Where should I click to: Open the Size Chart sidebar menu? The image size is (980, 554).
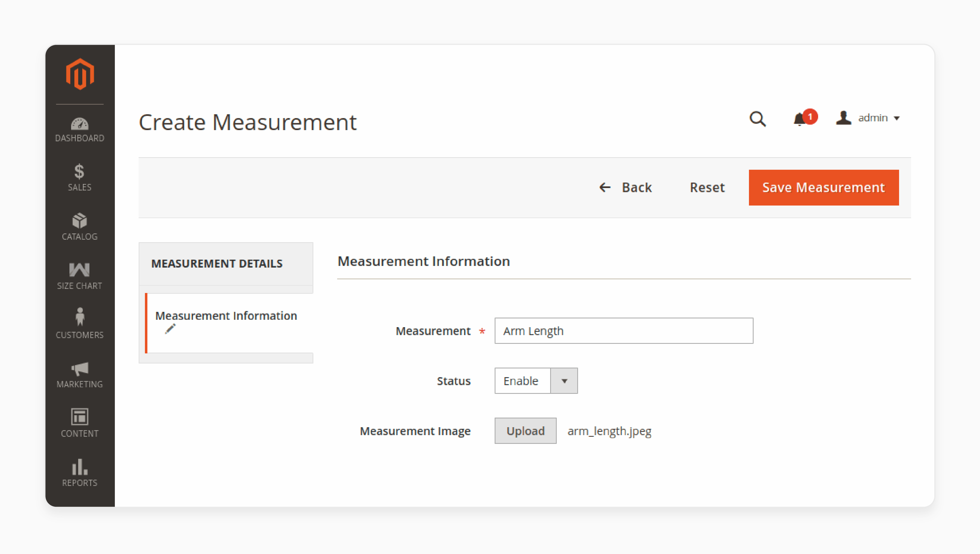[x=80, y=276]
